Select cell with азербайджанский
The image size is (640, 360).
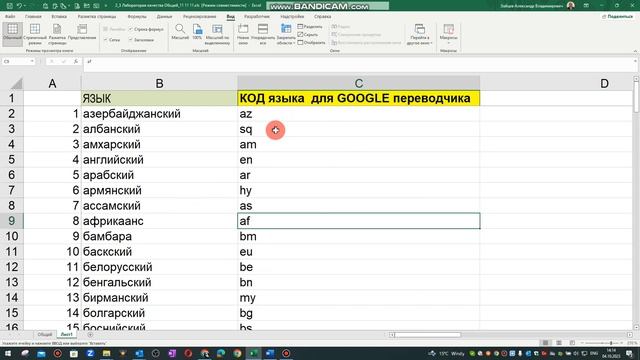click(x=159, y=113)
